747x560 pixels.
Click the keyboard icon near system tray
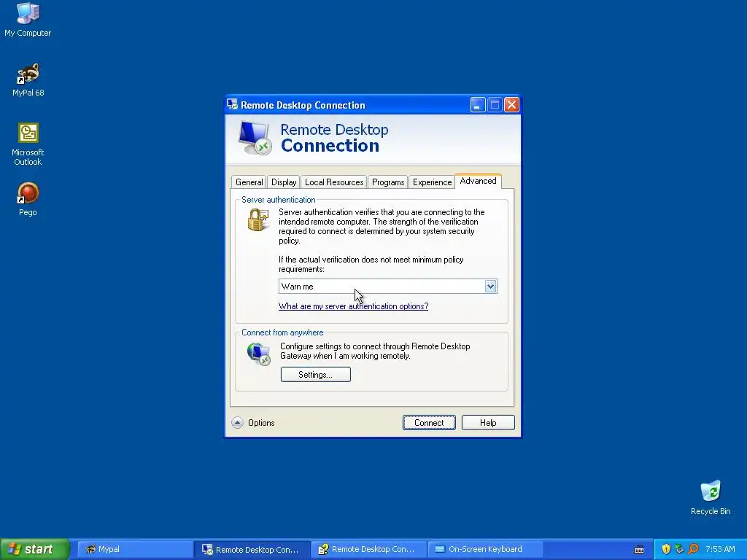[639, 550]
